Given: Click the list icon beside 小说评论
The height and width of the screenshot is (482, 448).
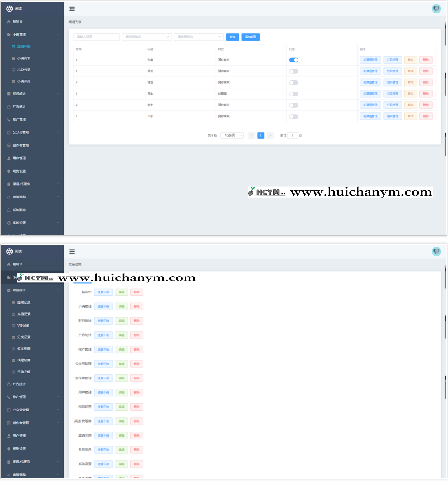Looking at the screenshot, I should point(13,82).
